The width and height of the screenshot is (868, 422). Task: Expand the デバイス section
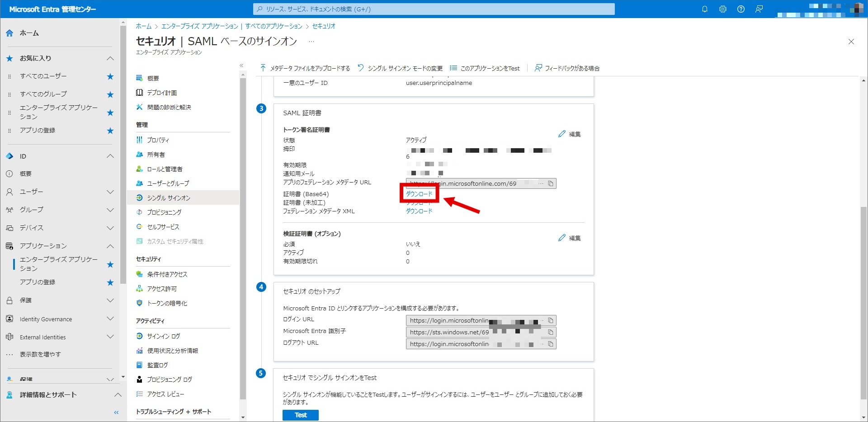(110, 228)
